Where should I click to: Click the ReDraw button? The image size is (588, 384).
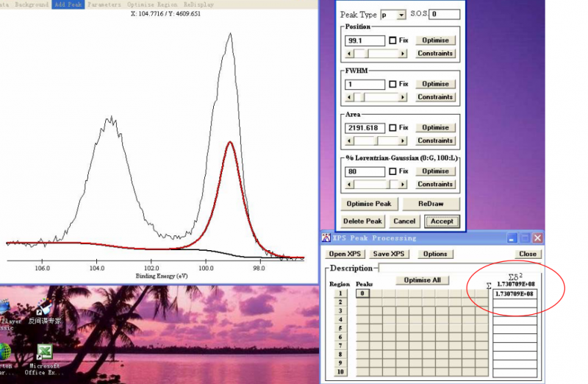[431, 204]
